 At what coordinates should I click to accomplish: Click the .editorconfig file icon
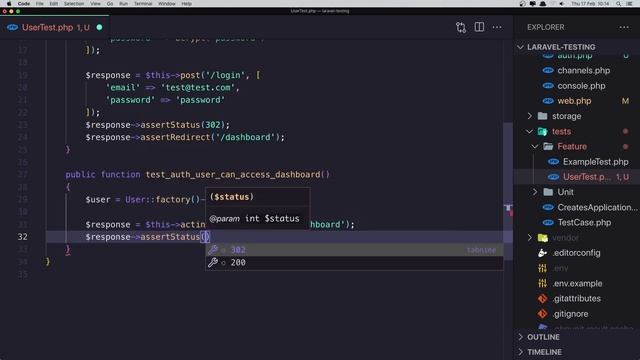[542, 253]
